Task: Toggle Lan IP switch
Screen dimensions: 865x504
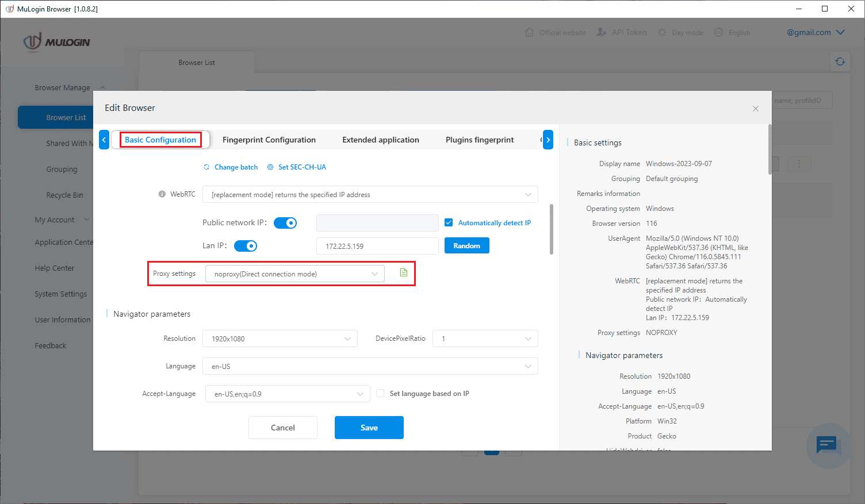Action: [x=246, y=246]
